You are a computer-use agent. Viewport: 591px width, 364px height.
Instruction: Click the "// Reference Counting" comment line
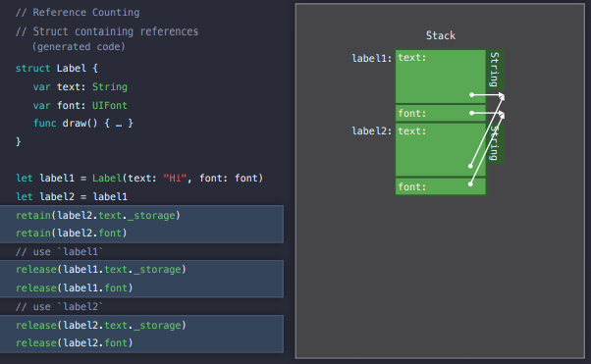pos(78,13)
